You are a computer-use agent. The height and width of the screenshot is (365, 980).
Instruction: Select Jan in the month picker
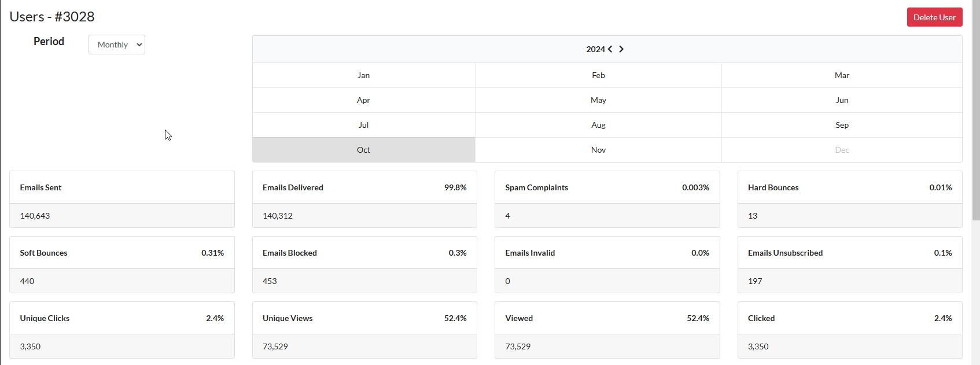point(363,75)
